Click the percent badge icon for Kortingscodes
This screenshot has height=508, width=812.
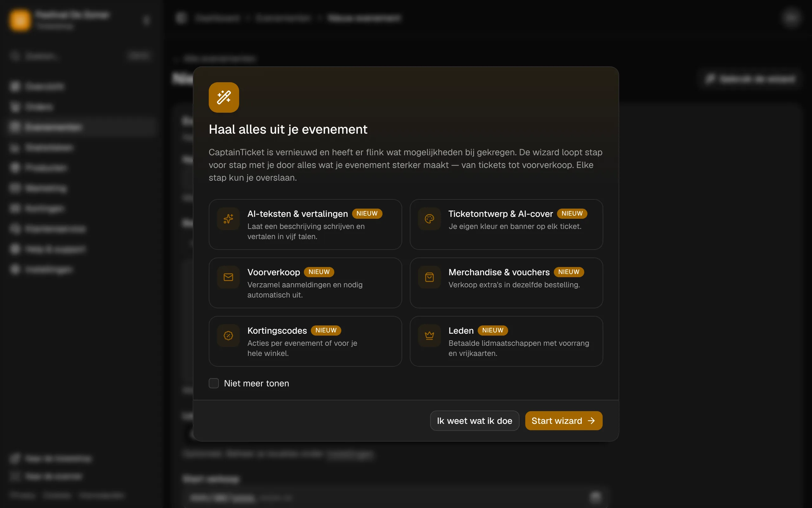[228, 336]
